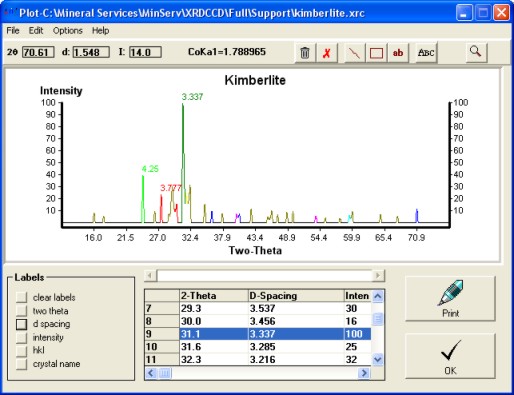Click the 3.216 d-spacing cell
The height and width of the screenshot is (395, 514).
pyautogui.click(x=296, y=359)
